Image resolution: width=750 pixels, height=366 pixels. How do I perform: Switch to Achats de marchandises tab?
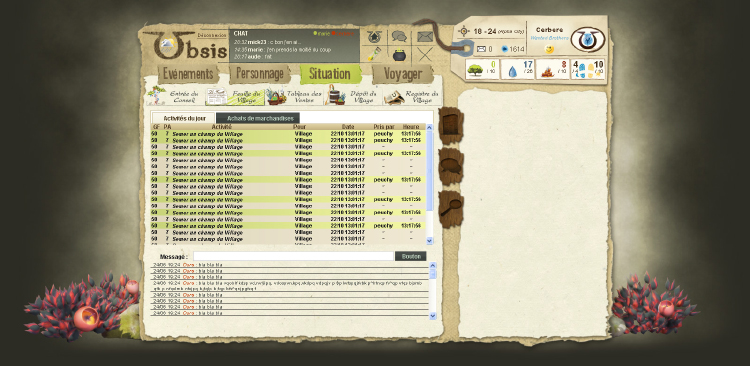[258, 118]
